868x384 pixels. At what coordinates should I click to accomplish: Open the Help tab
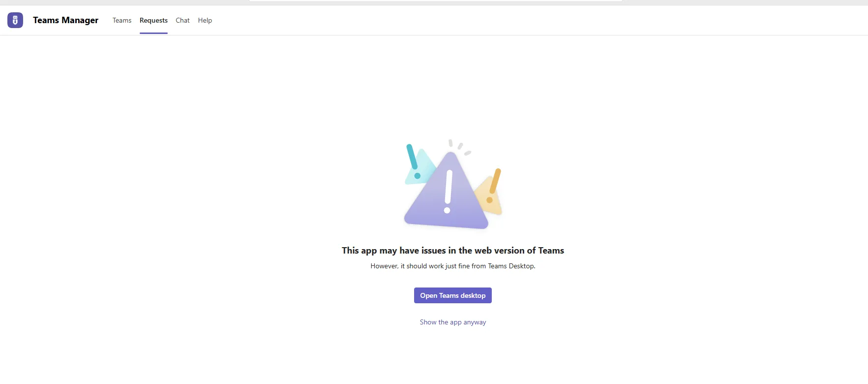[x=205, y=20]
